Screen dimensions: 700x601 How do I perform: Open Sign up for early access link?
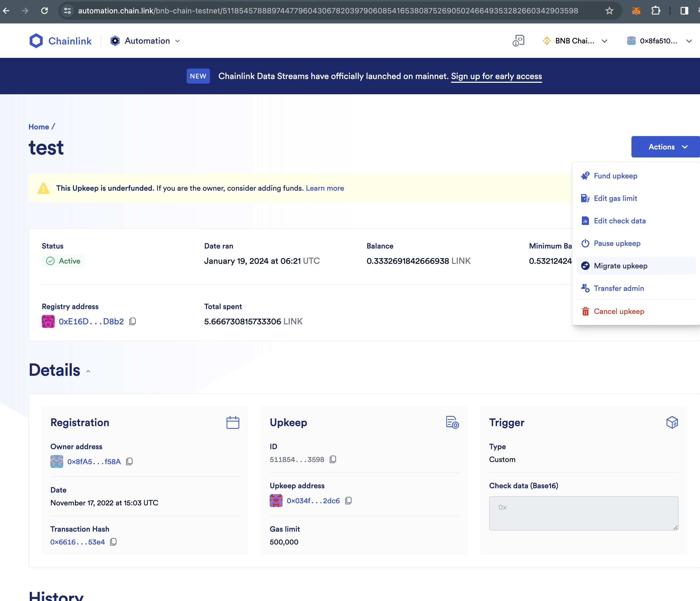pos(496,76)
